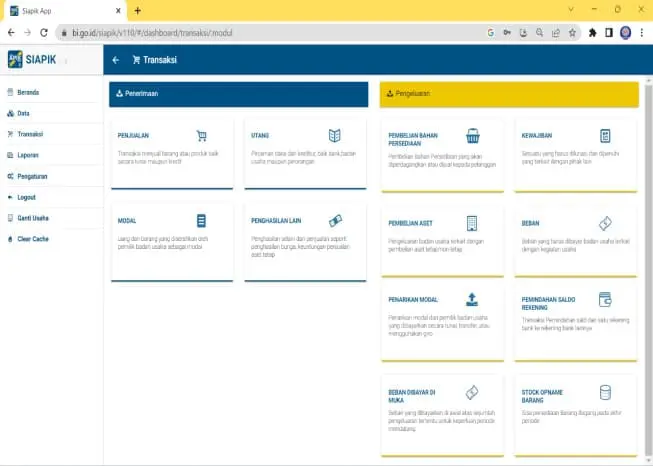Open the Data menu item
Screen dimensions: 653x466
[23, 113]
